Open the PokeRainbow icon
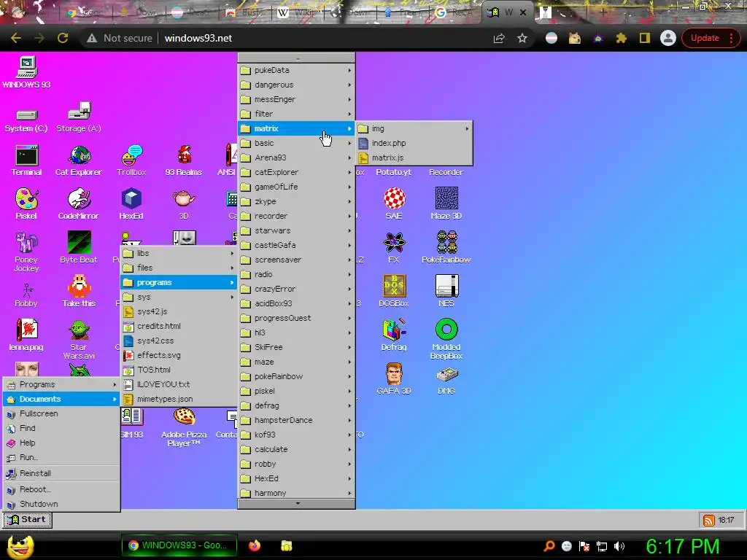This screenshot has height=560, width=747. click(x=446, y=248)
